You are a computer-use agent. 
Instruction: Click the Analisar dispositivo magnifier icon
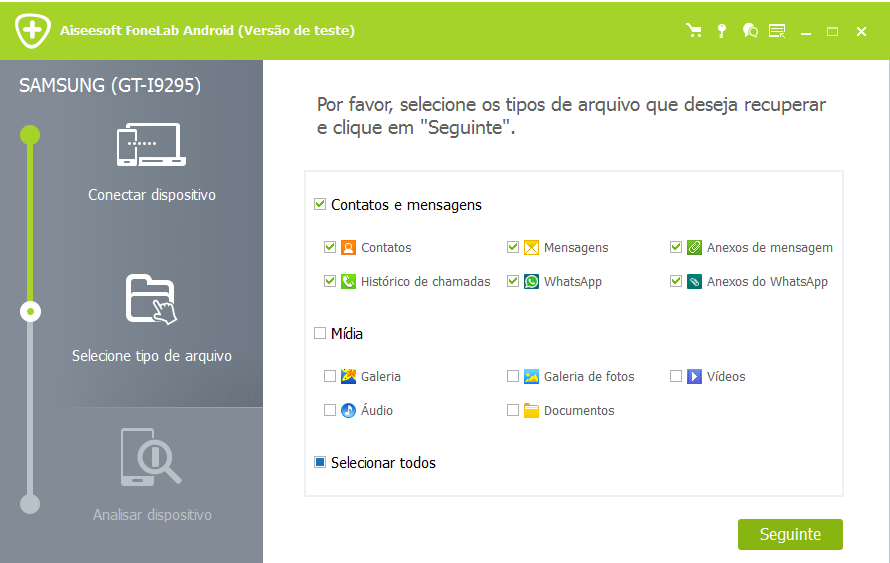(x=151, y=456)
